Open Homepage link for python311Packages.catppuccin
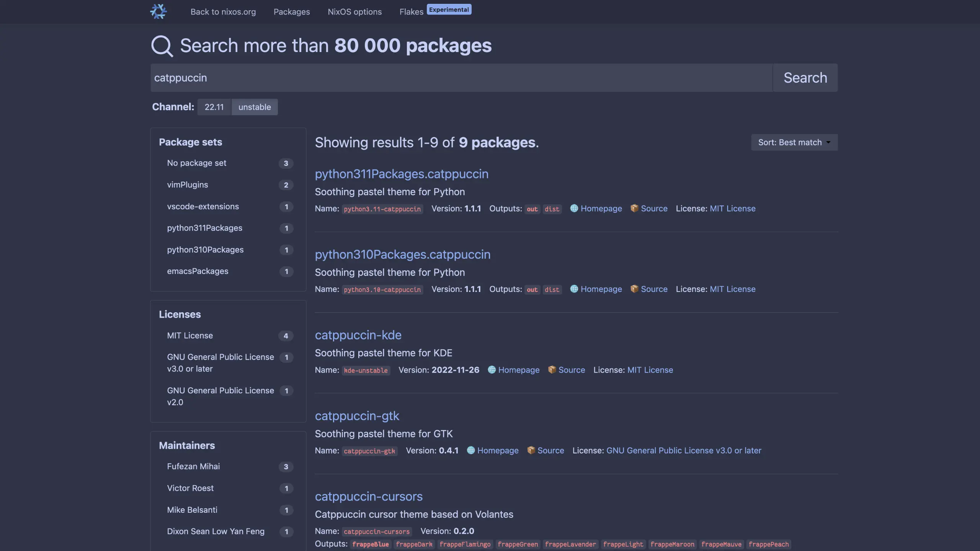 click(601, 209)
